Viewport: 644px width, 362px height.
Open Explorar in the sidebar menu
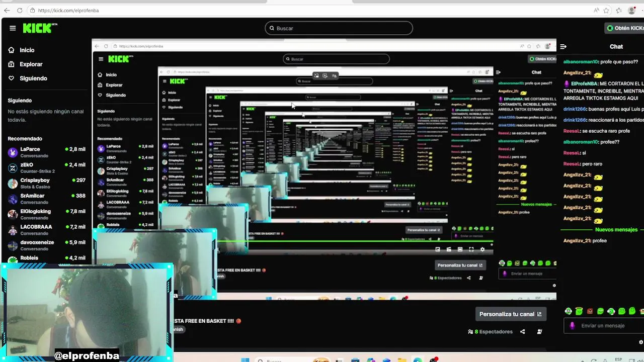click(x=31, y=64)
